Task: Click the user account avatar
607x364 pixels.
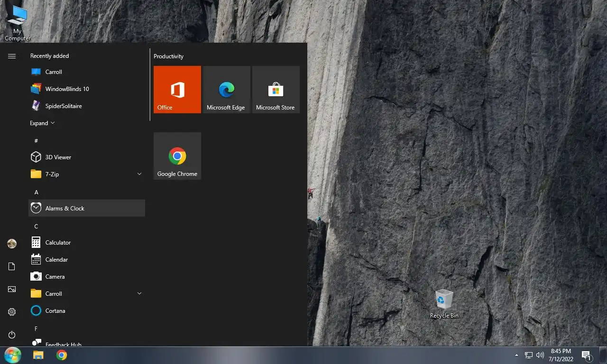Action: (x=12, y=244)
